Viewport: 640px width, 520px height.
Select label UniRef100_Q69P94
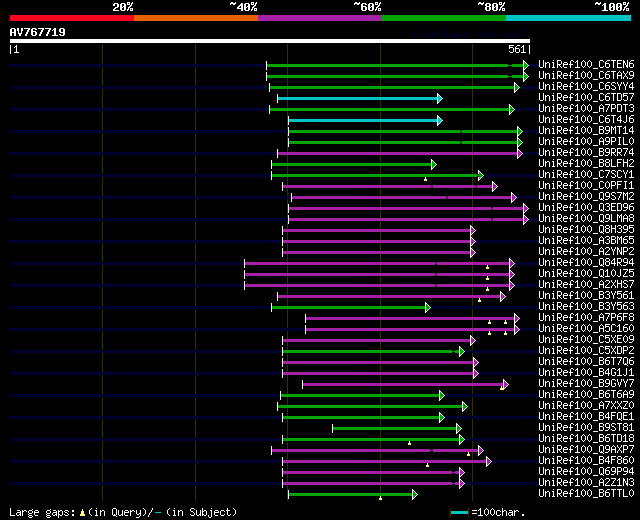coord(586,472)
